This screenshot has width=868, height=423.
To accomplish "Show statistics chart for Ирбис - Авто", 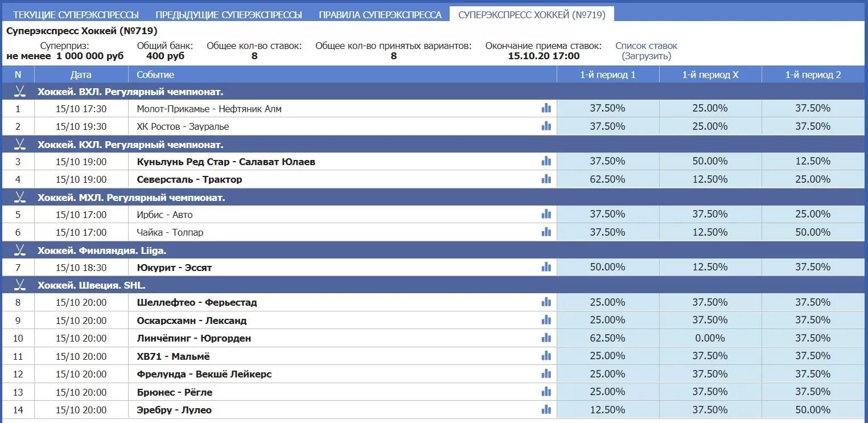I will (x=546, y=215).
